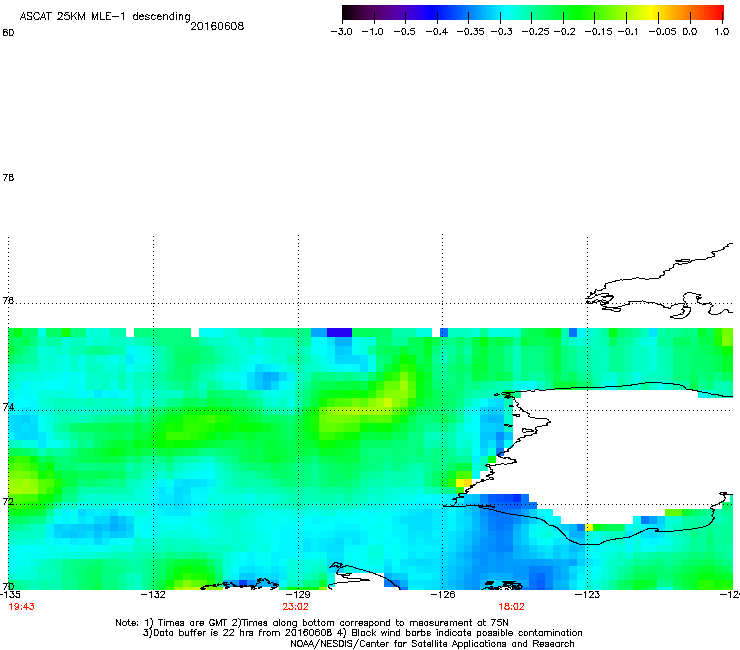Image resolution: width=740 pixels, height=650 pixels.
Task: Click the -0.1 color scale label
Action: (628, 32)
